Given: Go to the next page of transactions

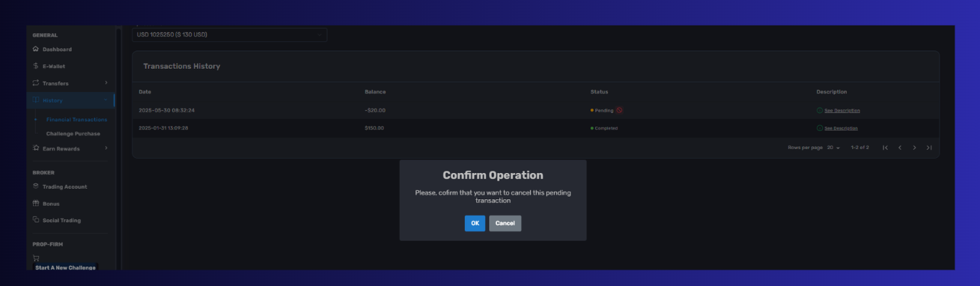Looking at the screenshot, I should tap(914, 147).
